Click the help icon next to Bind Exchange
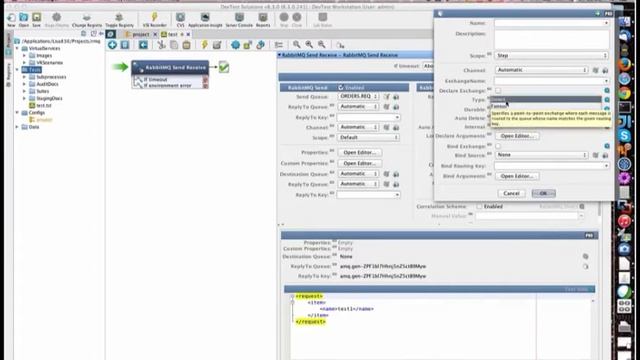Screen dimensions: 640x360 coord(607,146)
